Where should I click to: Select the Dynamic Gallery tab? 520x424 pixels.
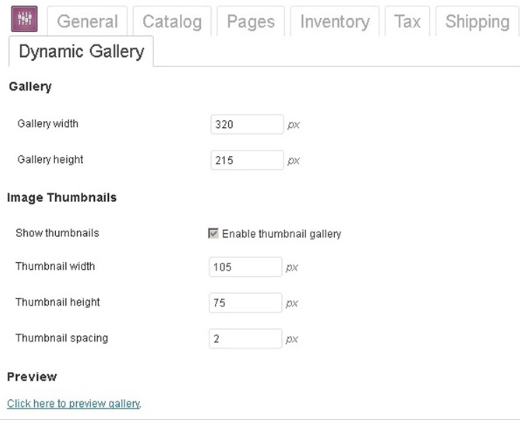pos(81,52)
